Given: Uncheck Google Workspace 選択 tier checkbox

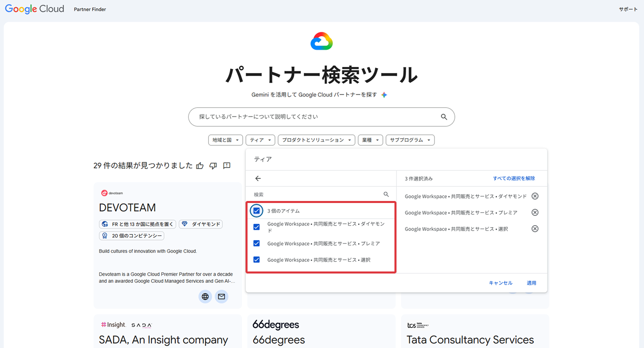Looking at the screenshot, I should point(256,260).
